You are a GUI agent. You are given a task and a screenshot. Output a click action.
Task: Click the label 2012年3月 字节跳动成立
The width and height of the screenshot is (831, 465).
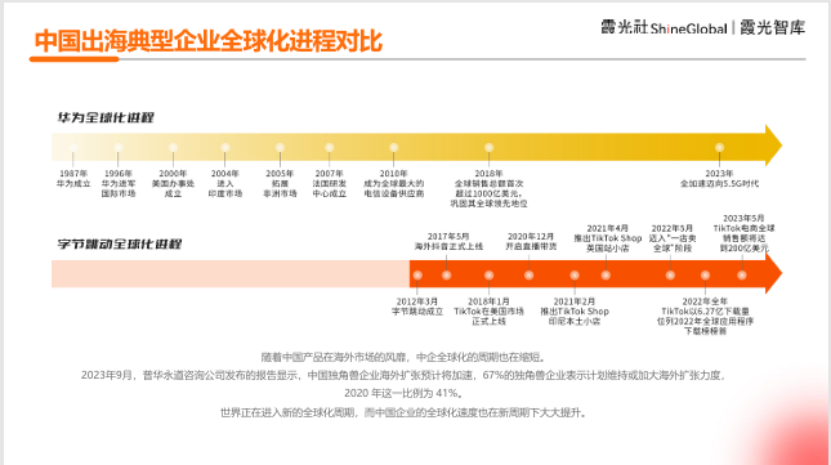point(418,306)
